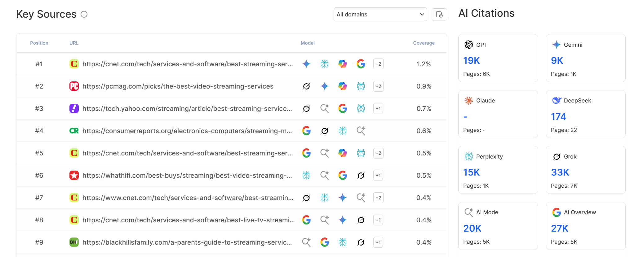
Task: Open the cnet.com best-live-tv-streaming link
Action: pos(189,220)
